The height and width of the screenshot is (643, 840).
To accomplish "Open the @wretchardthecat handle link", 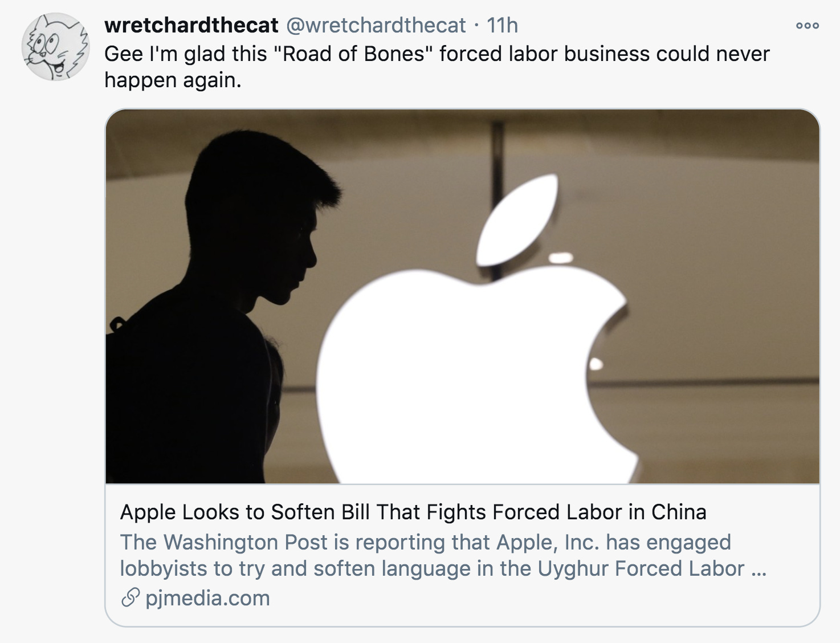I will pos(375,25).
